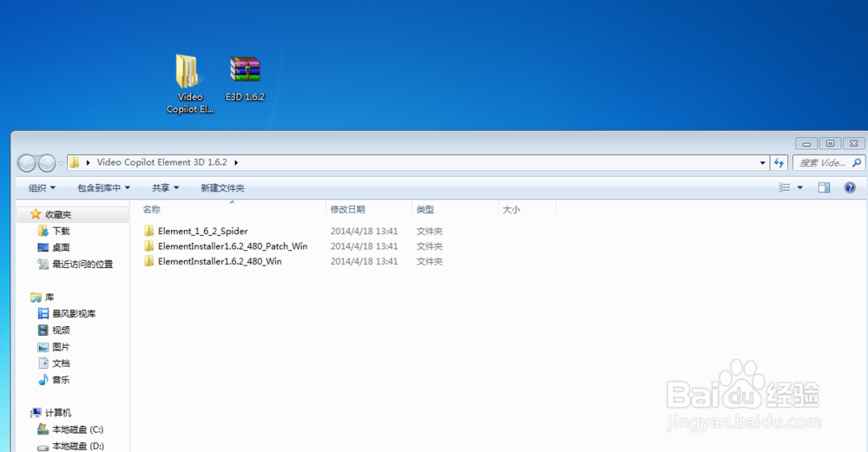868x452 pixels.
Task: Open the 组织 menu
Action: point(42,188)
